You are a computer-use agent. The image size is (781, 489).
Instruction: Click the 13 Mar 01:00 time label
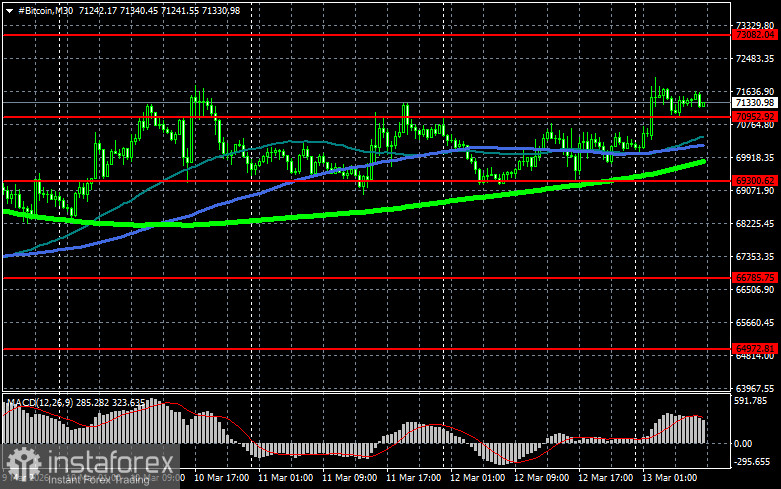pyautogui.click(x=669, y=478)
